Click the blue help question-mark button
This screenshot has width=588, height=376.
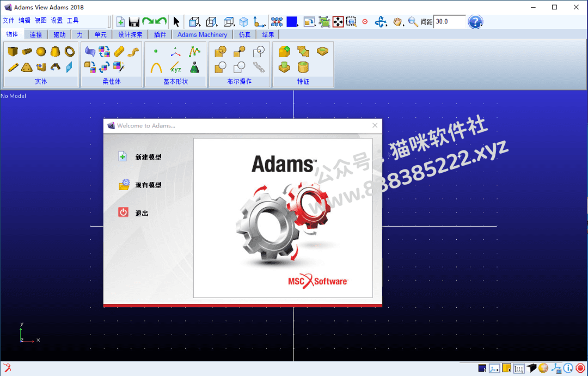point(475,22)
